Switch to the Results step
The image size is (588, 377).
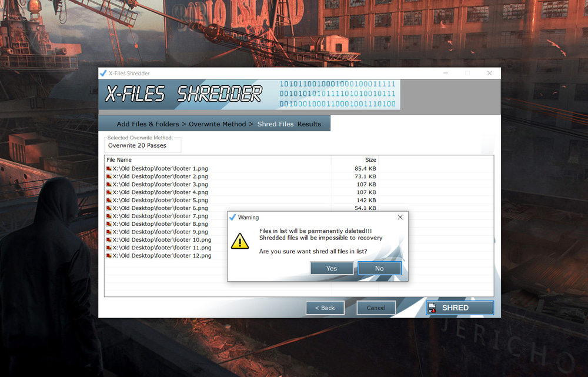309,124
